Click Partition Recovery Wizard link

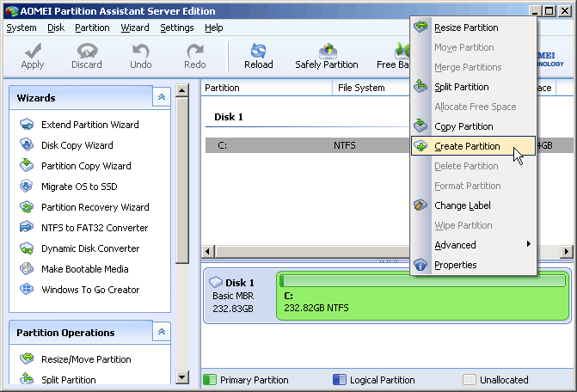tap(95, 207)
